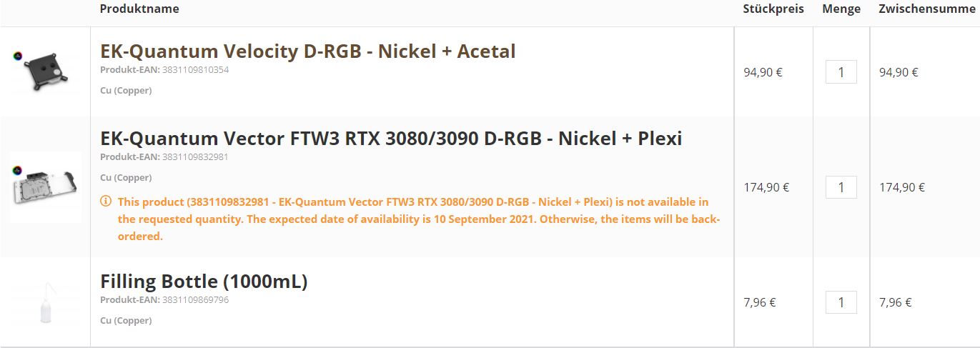Select quantity field for EK-Quantum Vector FTW3
This screenshot has height=348, width=980.
(841, 187)
